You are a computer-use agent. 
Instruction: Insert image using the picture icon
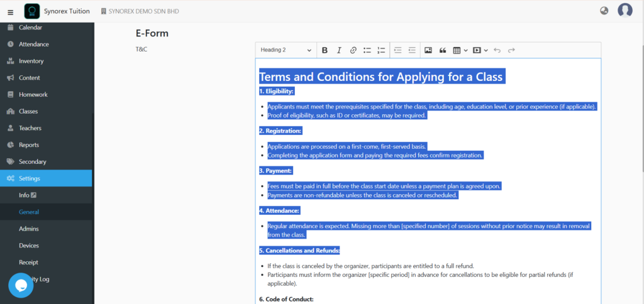point(428,50)
